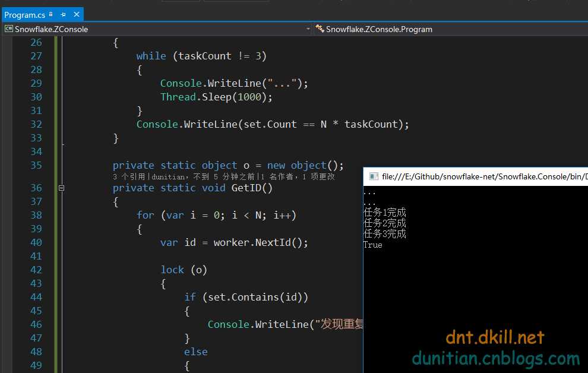Image resolution: width=588 pixels, height=373 pixels.
Task: Click the 'for' keyword on line 38
Action: [145, 215]
